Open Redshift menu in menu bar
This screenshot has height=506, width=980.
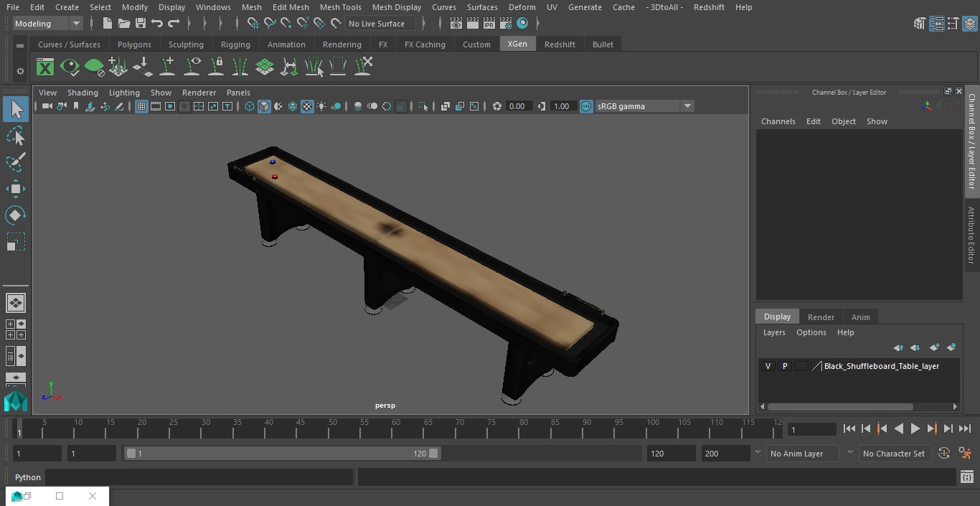click(x=709, y=7)
